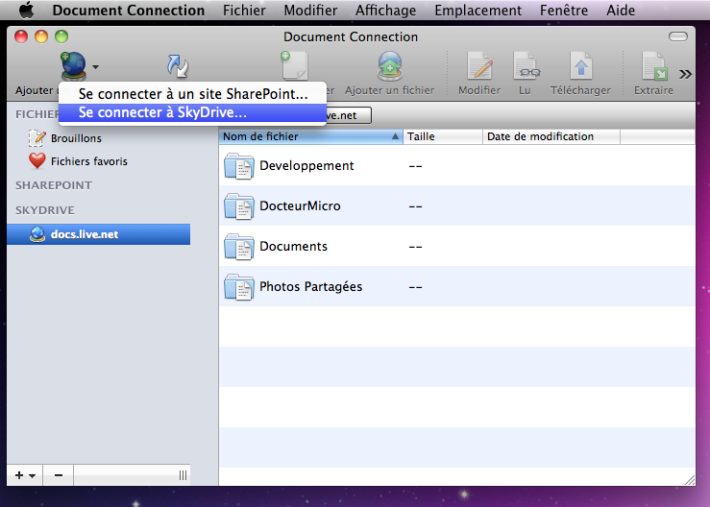Select the Developpement folder row
Image resolution: width=710 pixels, height=507 pixels.
click(x=457, y=166)
